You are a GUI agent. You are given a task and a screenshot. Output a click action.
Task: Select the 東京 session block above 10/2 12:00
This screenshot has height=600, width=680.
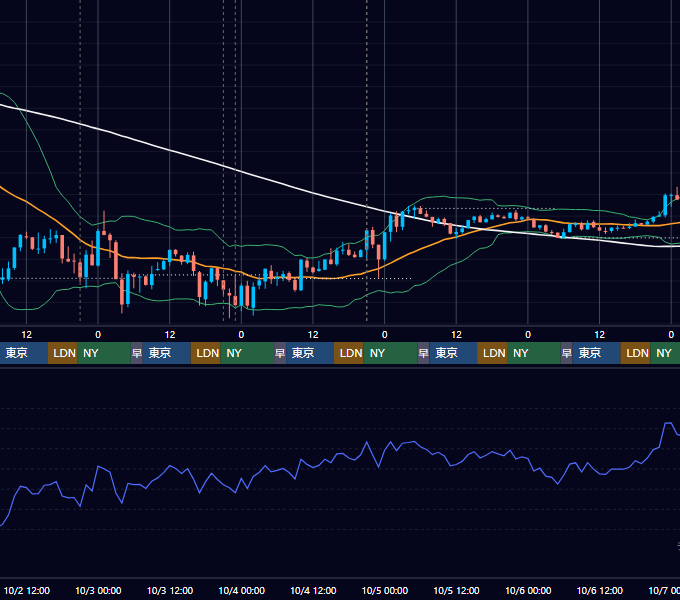pos(23,353)
